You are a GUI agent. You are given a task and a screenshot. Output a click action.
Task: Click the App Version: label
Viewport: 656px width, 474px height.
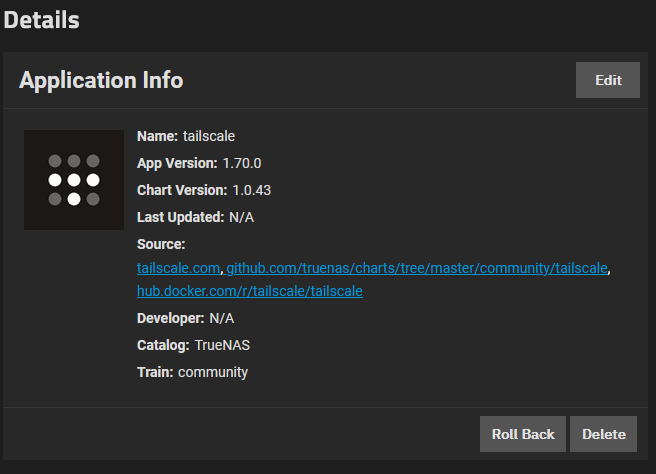click(x=177, y=163)
